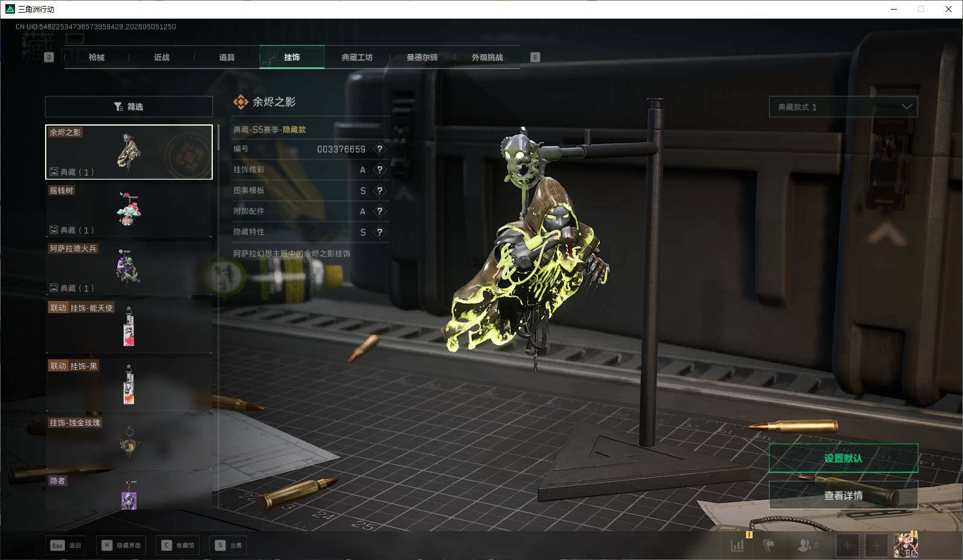The image size is (963, 560).
Task: Click help icon next to 附加配件
Action: 379,212
